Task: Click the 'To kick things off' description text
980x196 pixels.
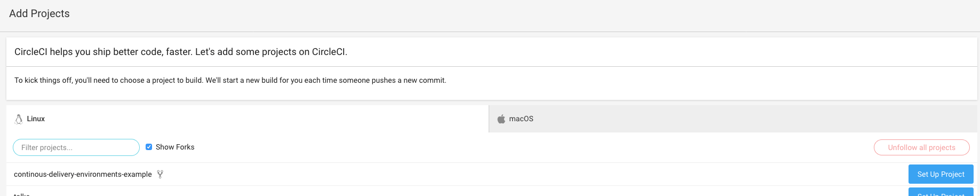Action: [x=230, y=80]
